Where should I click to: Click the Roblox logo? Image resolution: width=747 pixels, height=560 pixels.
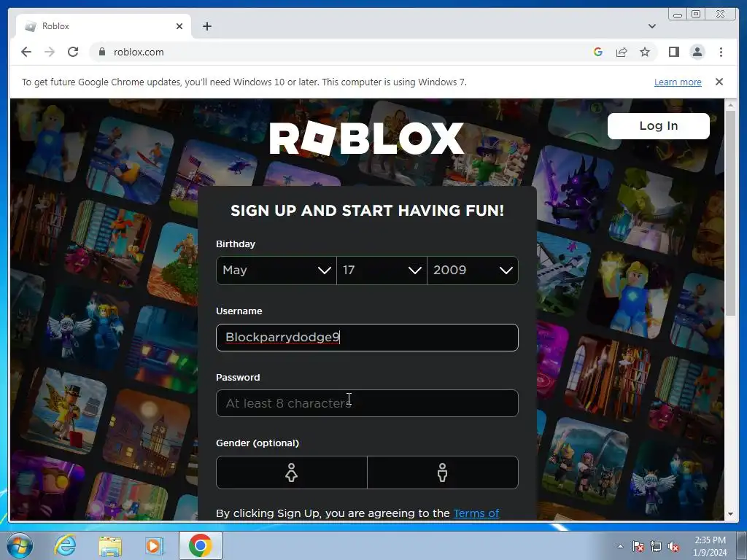[366, 138]
